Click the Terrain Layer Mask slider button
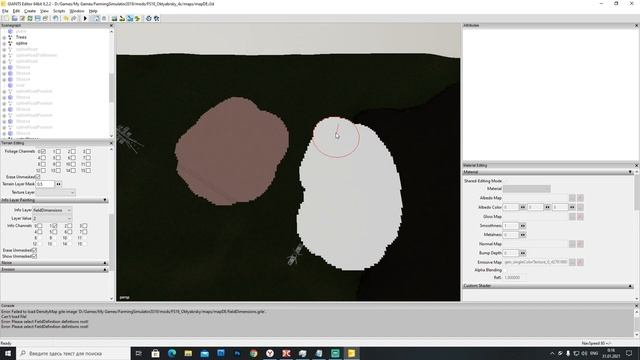This screenshot has height=360, width=640. (58, 184)
